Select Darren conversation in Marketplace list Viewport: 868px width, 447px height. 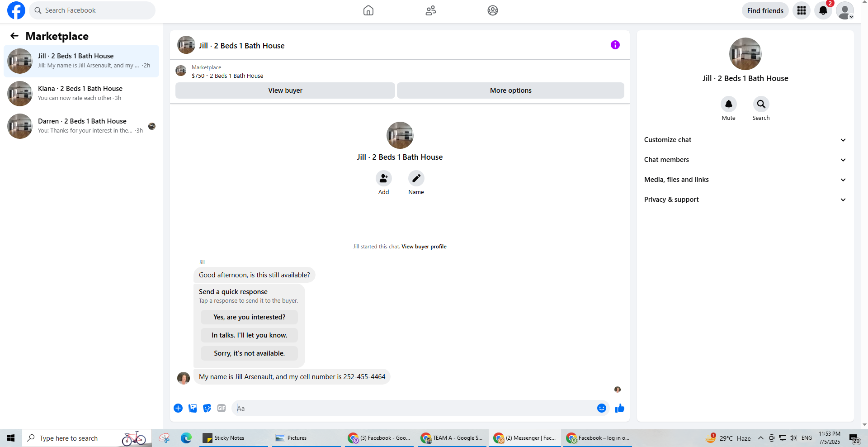tap(81, 126)
